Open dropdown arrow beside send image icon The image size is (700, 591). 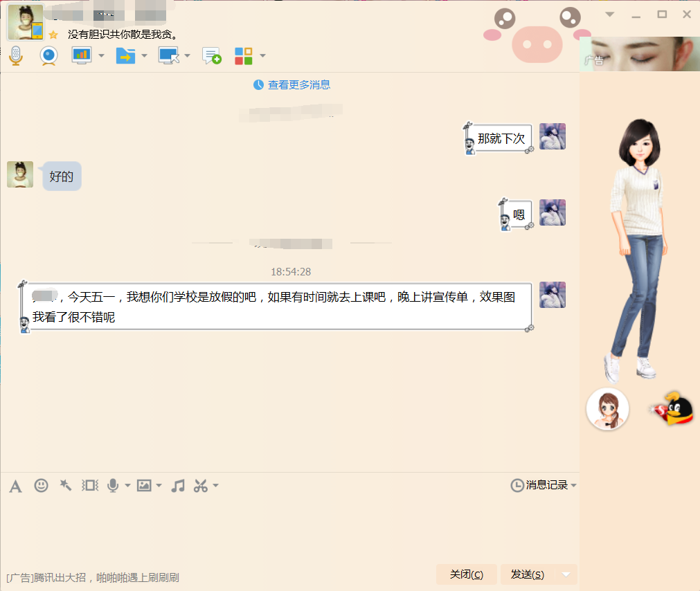(159, 486)
